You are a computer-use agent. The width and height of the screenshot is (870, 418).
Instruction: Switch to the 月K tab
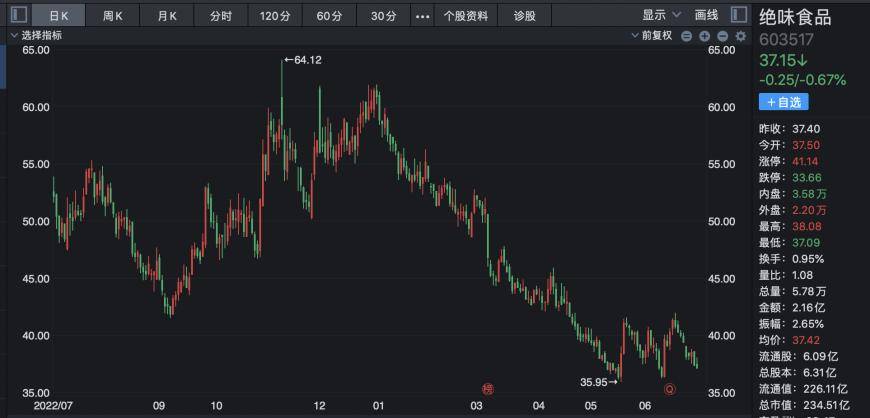pyautogui.click(x=167, y=16)
